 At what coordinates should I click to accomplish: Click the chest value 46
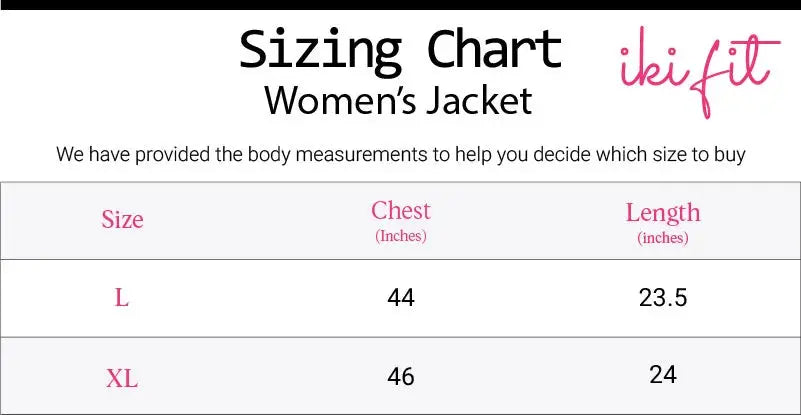pos(400,377)
